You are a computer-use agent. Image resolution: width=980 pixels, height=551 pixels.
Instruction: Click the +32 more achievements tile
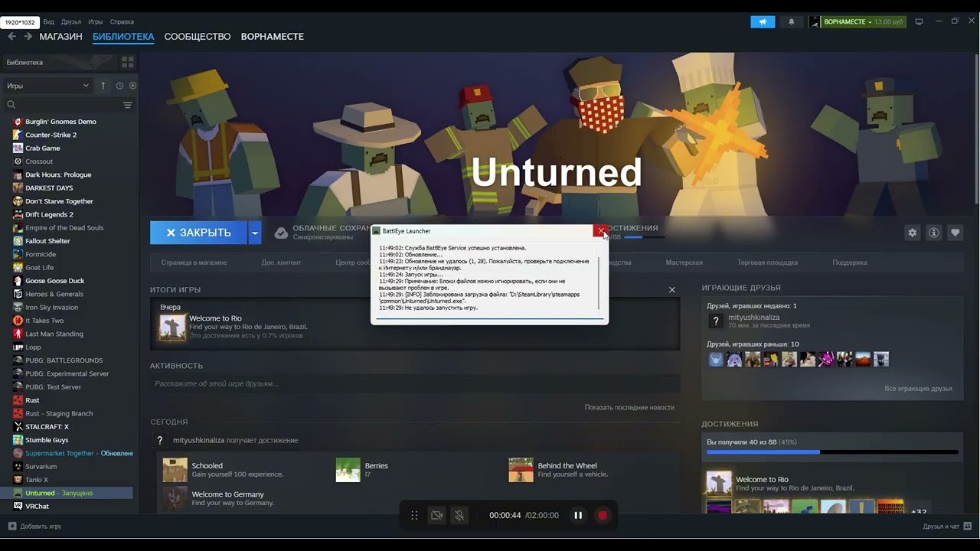click(920, 511)
